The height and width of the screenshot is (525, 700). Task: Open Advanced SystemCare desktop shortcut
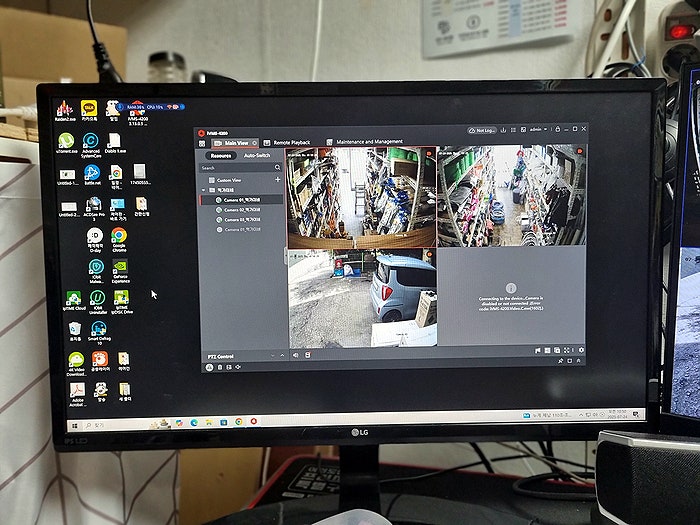(x=91, y=145)
